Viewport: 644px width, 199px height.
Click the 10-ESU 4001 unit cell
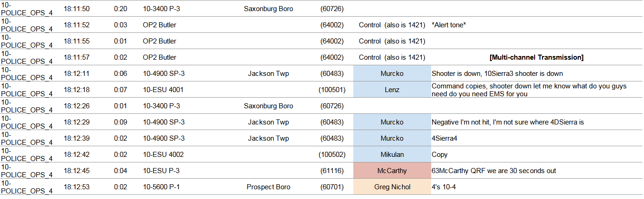pos(163,90)
